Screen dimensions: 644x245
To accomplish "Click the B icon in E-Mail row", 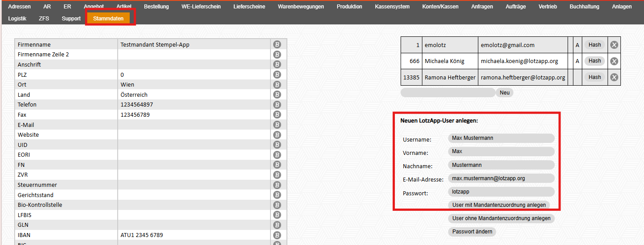I will point(277,125).
